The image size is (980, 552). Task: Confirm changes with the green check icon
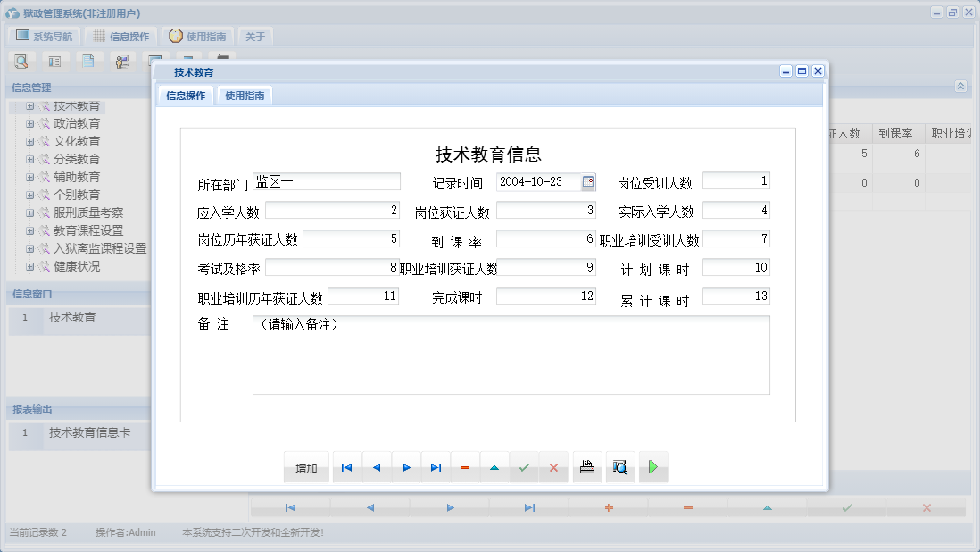(x=524, y=466)
